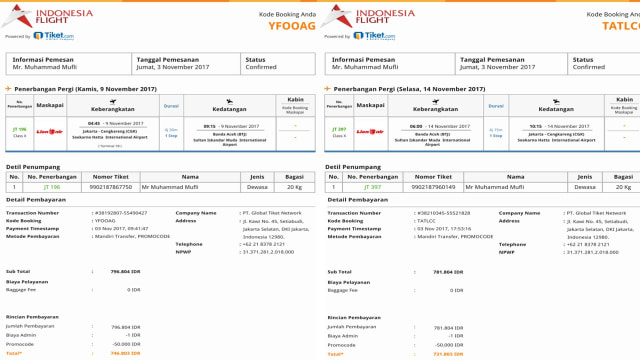This screenshot has height=360, width=640.
Task: Click green JT 196 in Detil Penumpang row
Action: (x=52, y=187)
